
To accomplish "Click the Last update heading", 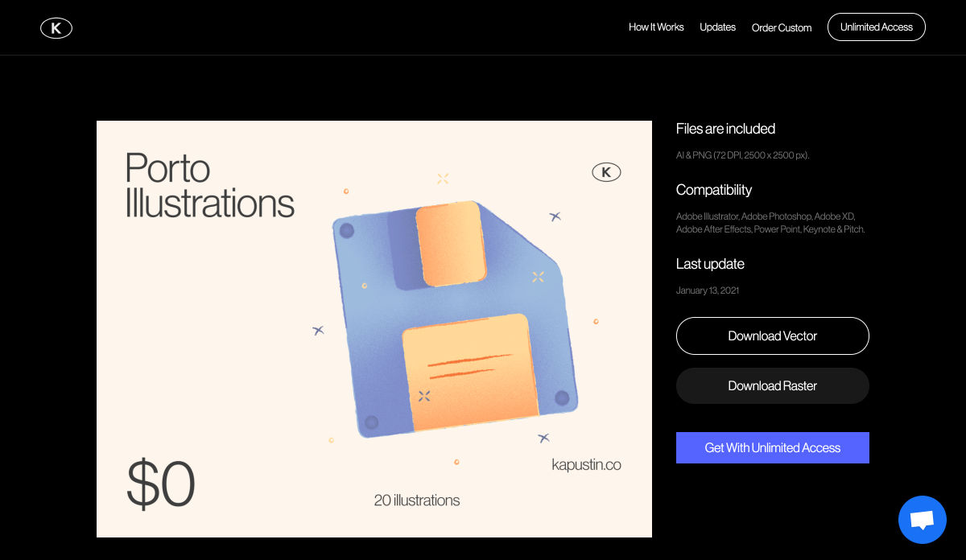I will [710, 264].
